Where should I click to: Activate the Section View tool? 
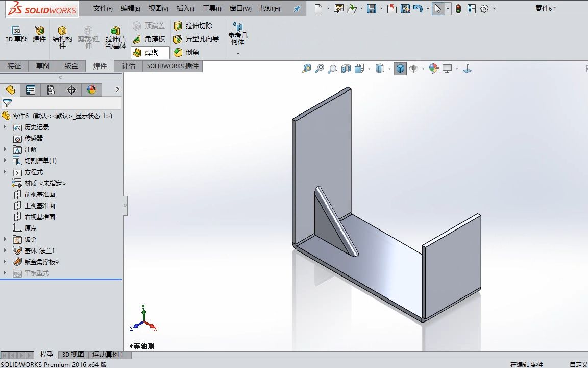pyautogui.click(x=346, y=67)
